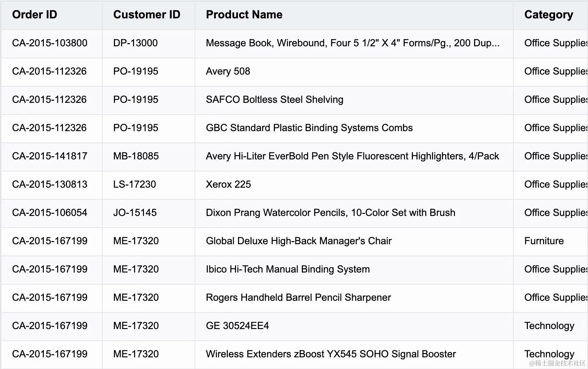
Task: Select PO-19195 in the GBC Combs row
Action: [x=149, y=129]
